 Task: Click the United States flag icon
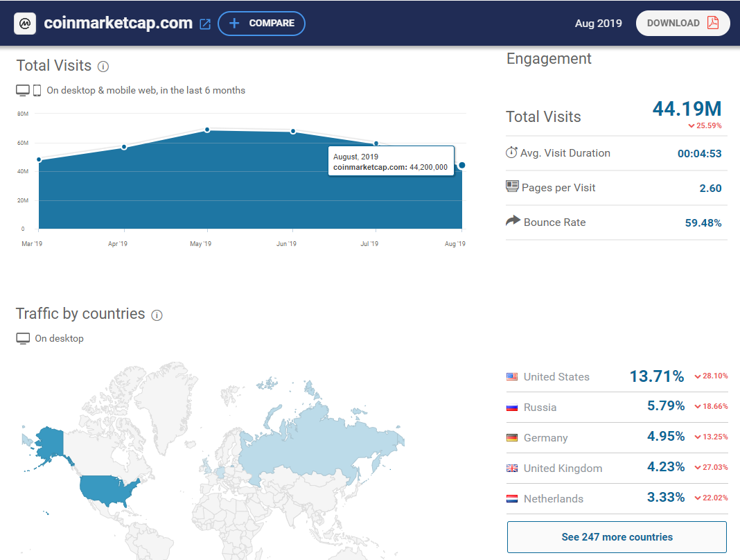point(512,377)
